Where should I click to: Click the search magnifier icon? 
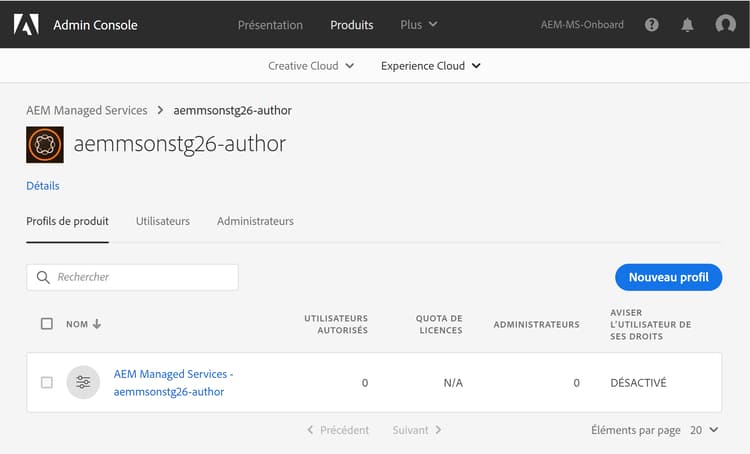click(x=43, y=277)
